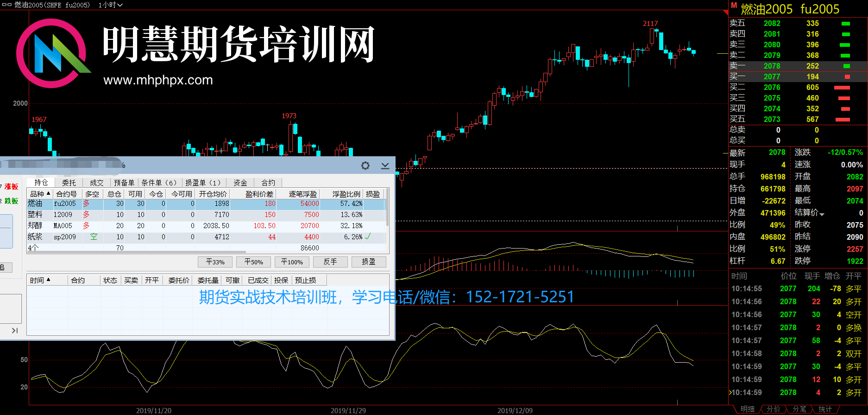The image size is (868, 415).
Task: Click the 反手 reverse position button
Action: pos(330,262)
